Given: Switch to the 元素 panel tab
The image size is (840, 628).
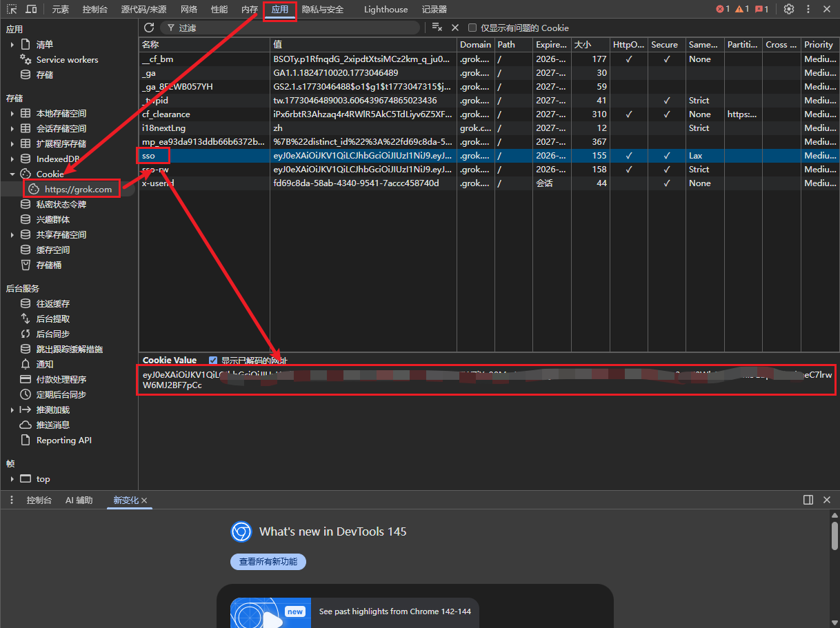Looking at the screenshot, I should [61, 10].
